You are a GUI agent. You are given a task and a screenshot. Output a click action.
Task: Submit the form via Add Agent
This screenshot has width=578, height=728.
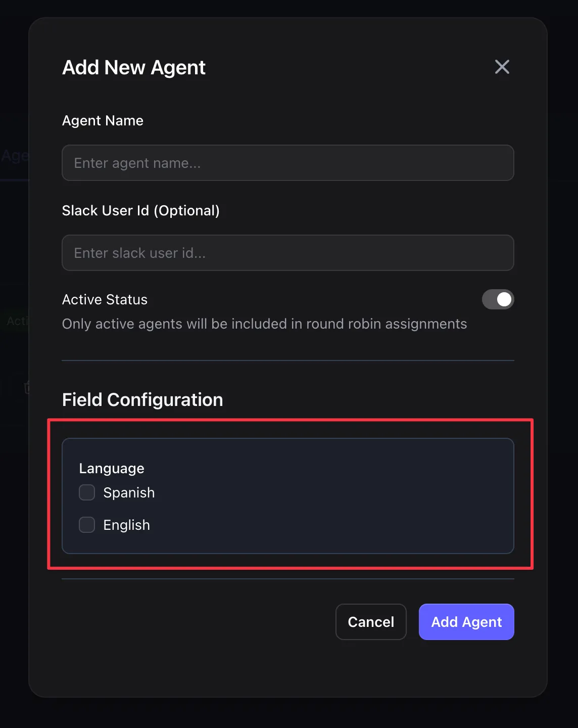466,621
